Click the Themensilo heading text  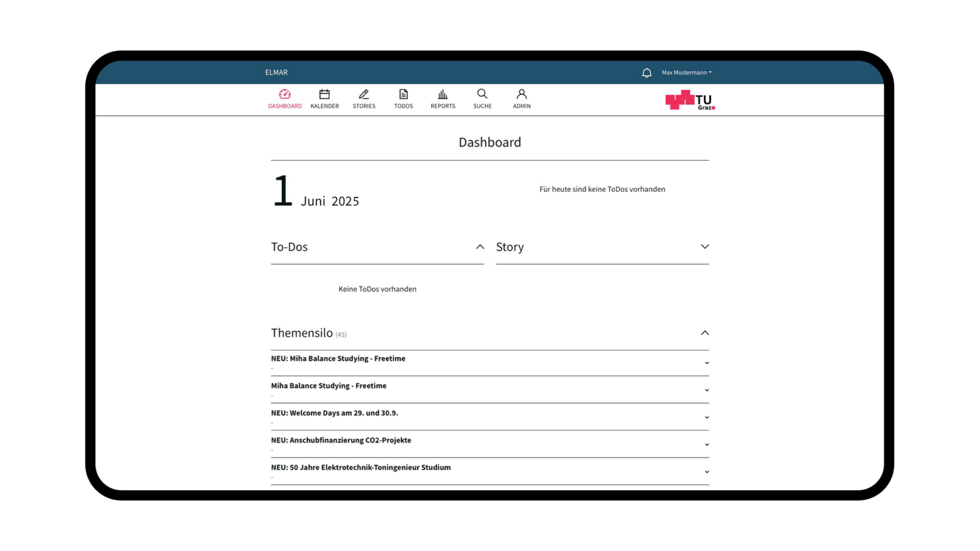302,333
